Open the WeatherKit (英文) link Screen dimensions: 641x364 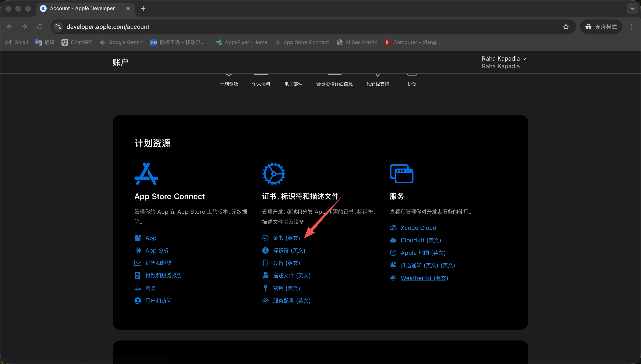(x=424, y=278)
